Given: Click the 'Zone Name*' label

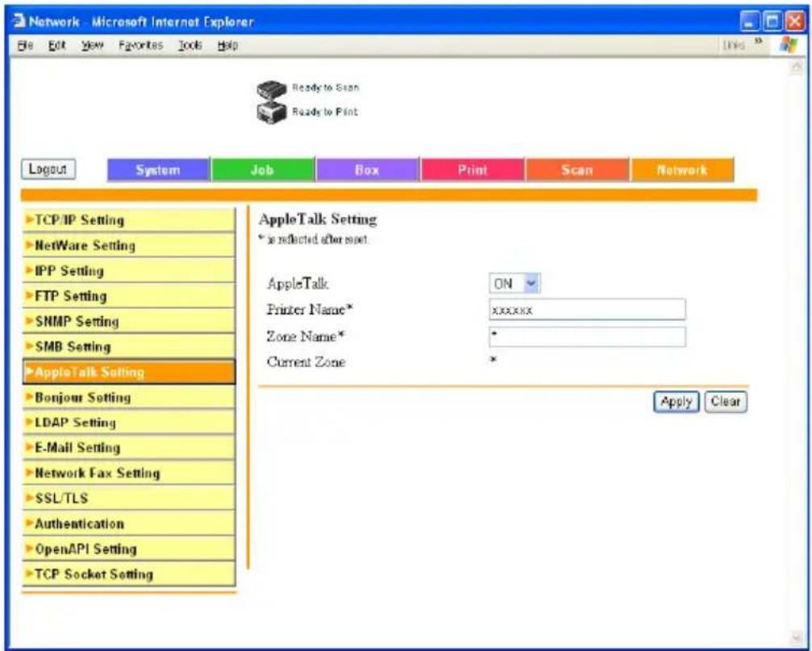Looking at the screenshot, I should point(306,336).
